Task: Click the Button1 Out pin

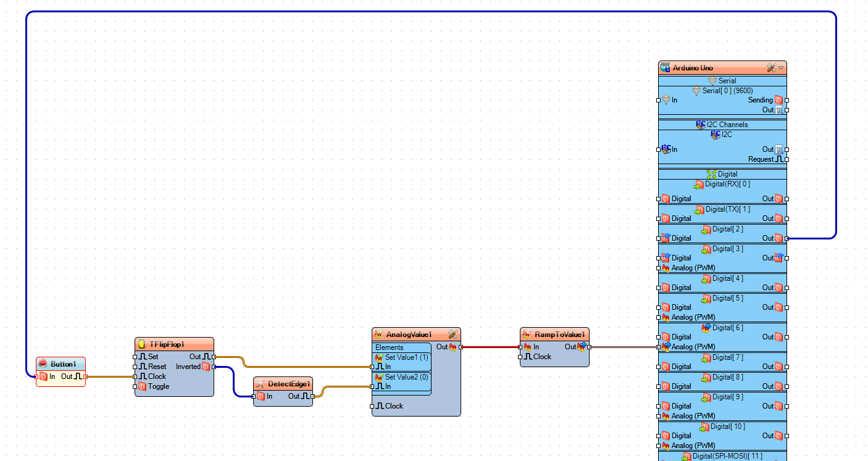Action: pos(86,376)
